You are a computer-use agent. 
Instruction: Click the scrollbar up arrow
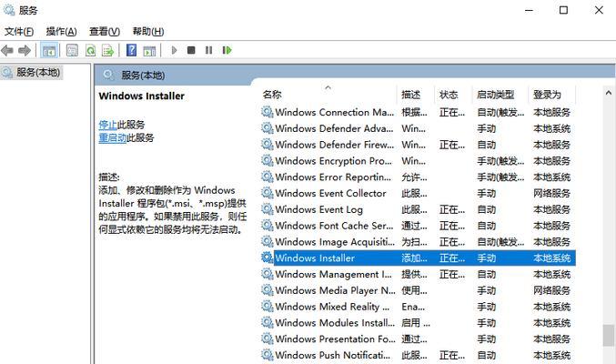(x=608, y=93)
